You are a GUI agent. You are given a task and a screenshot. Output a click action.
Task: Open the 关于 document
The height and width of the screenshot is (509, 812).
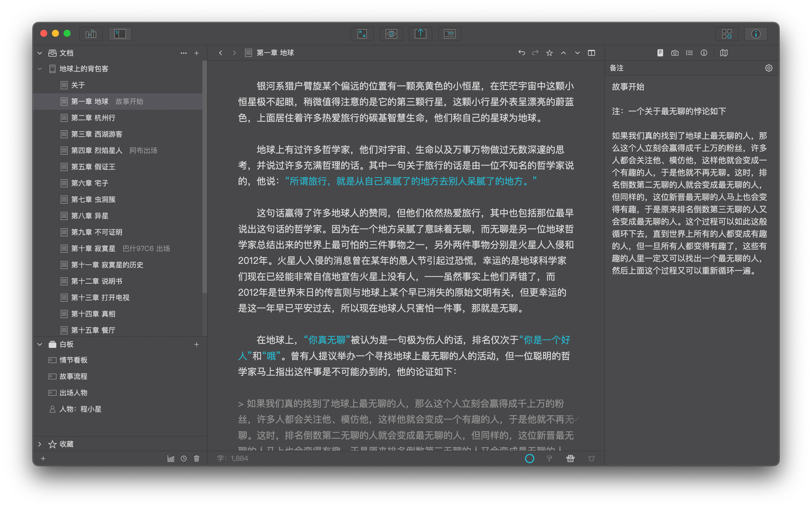(x=118, y=85)
